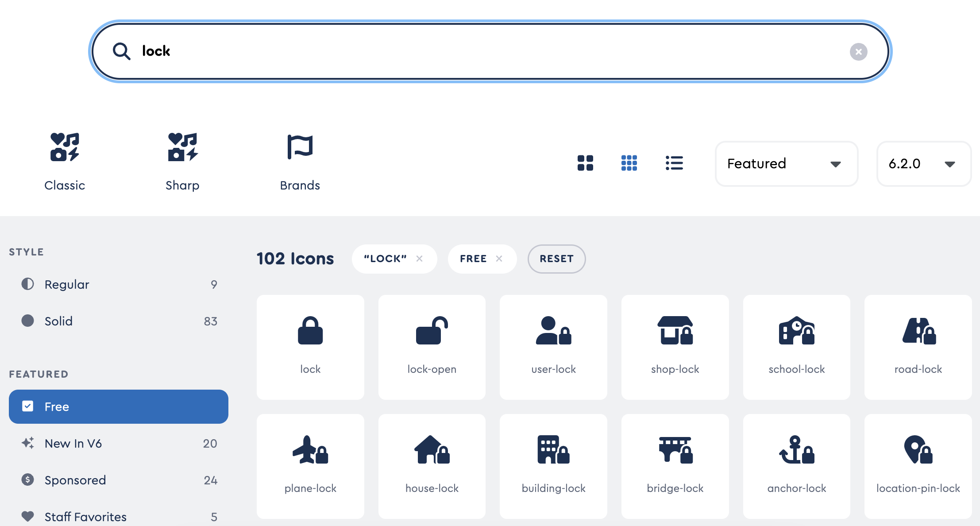
Task: Select the house-lock icon
Action: [x=432, y=466]
